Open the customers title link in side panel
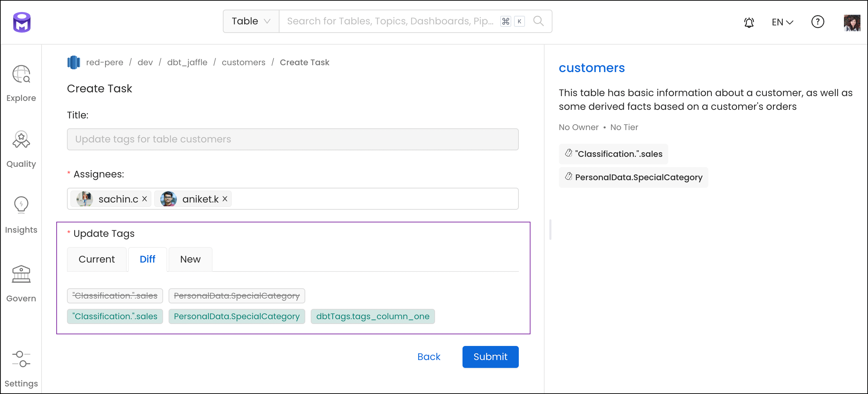 592,68
